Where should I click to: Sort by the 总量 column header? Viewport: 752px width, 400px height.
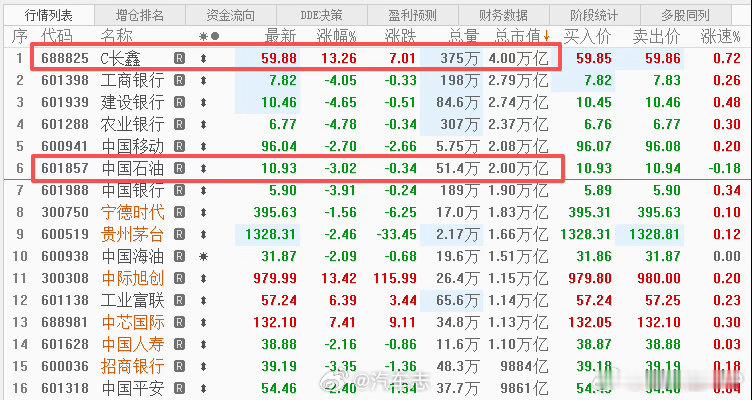(x=464, y=36)
